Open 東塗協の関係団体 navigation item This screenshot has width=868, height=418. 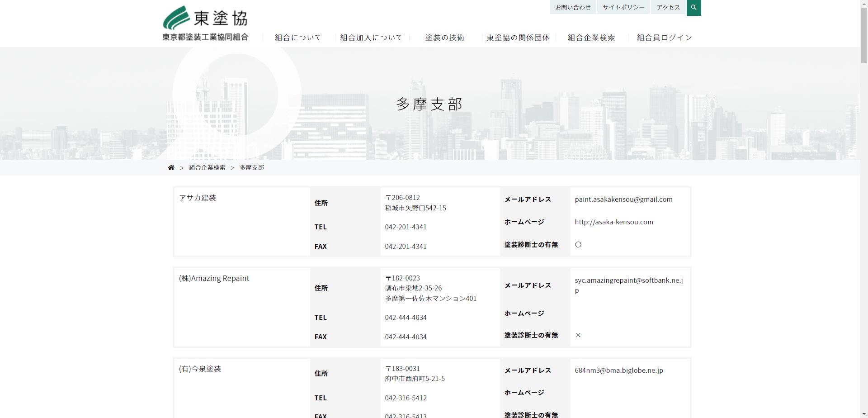(518, 38)
